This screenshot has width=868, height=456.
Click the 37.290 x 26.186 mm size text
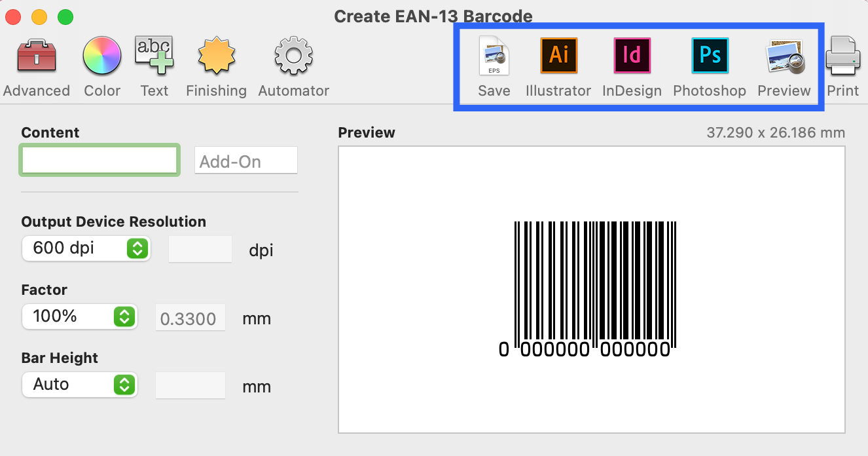coord(776,133)
